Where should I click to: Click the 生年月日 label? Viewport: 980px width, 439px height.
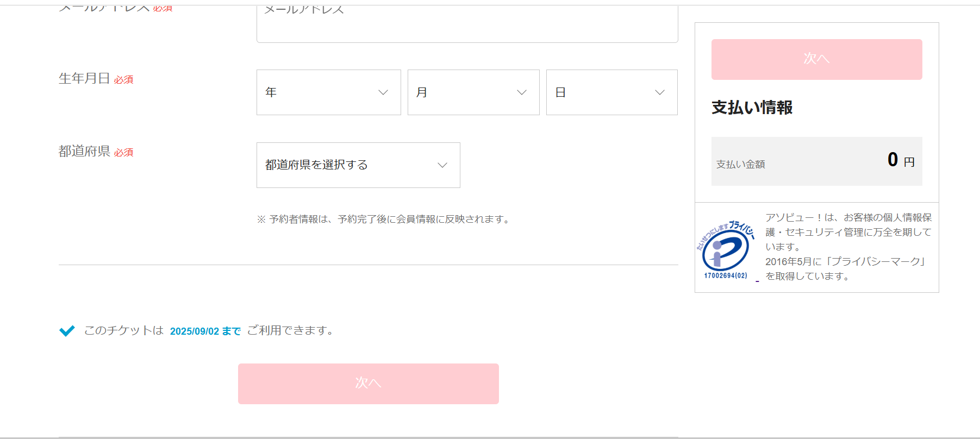tap(84, 79)
